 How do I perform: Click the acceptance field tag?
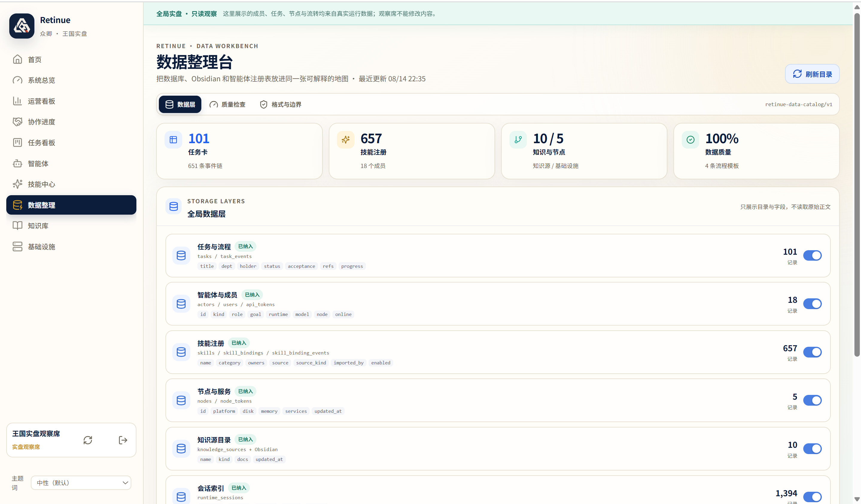click(x=301, y=266)
